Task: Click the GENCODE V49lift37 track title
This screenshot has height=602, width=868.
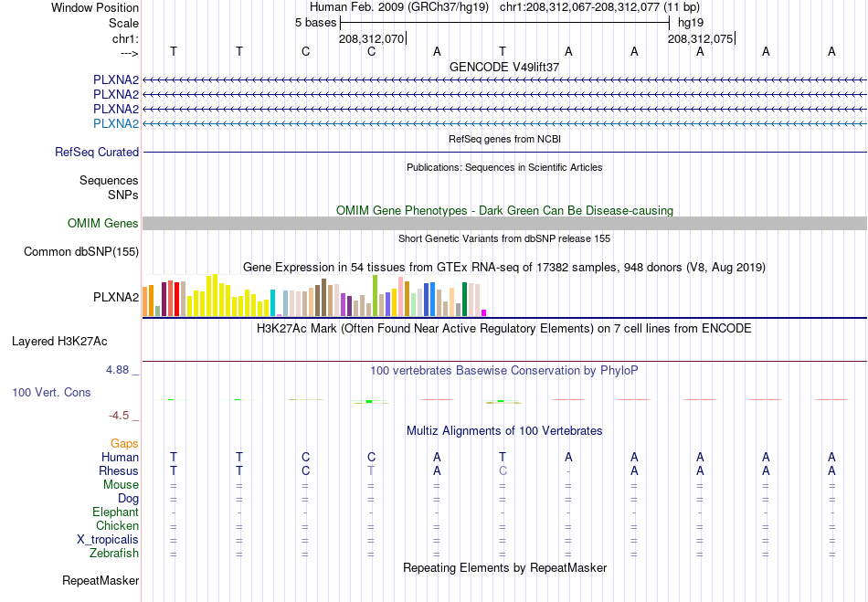Action: coord(504,67)
